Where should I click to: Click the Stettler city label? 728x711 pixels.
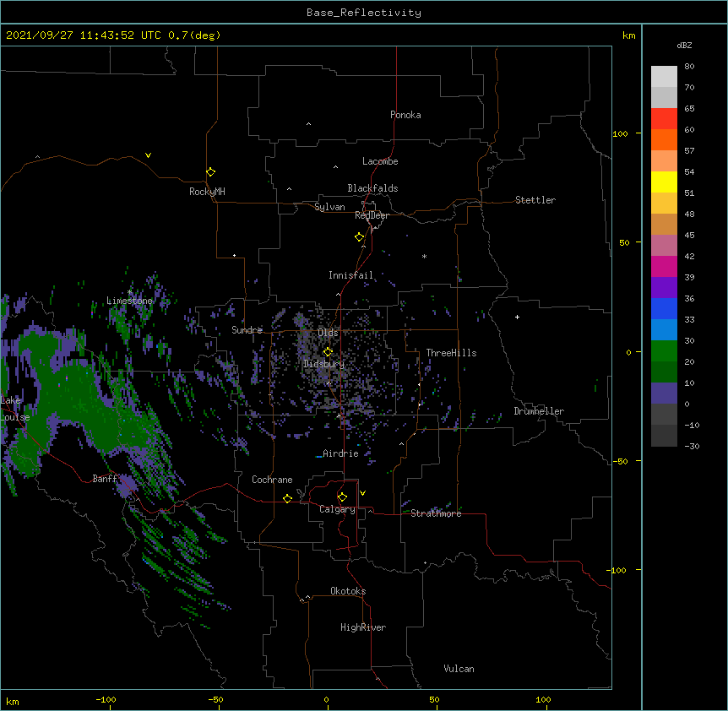[535, 200]
